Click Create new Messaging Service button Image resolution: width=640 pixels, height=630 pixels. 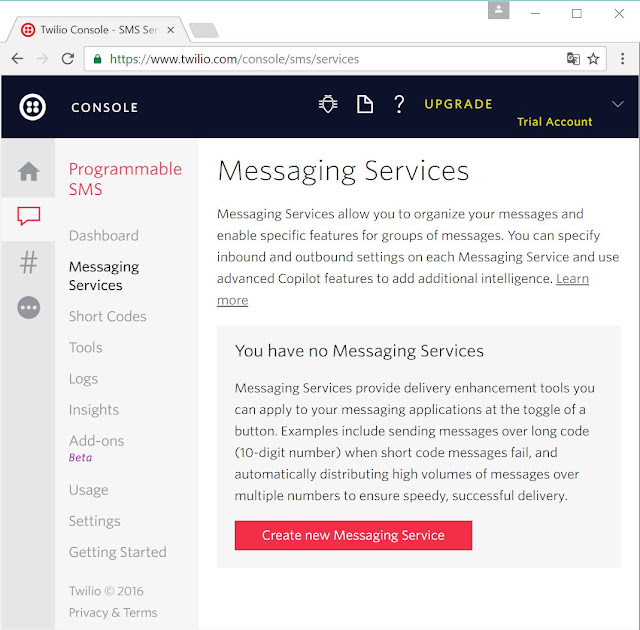(x=353, y=535)
